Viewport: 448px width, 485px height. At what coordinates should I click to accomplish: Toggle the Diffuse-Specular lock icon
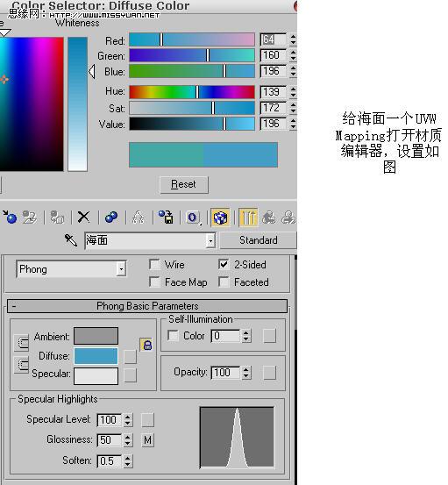click(147, 345)
